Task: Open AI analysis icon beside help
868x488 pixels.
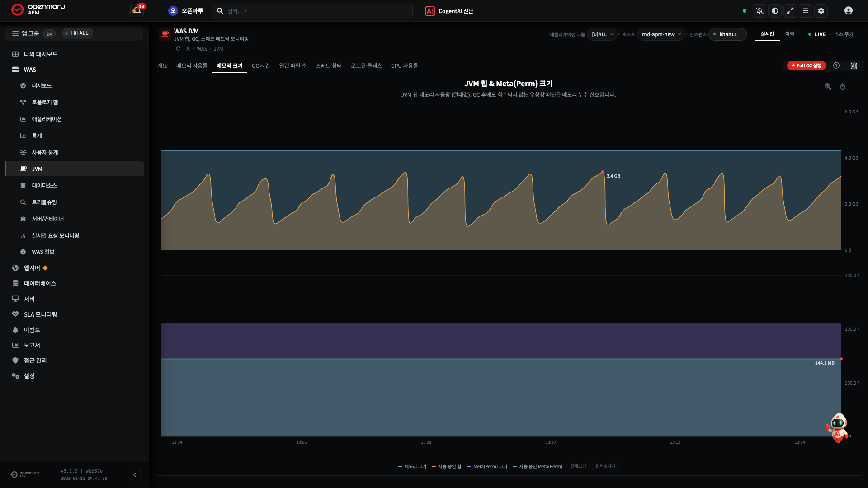Action: pos(854,66)
